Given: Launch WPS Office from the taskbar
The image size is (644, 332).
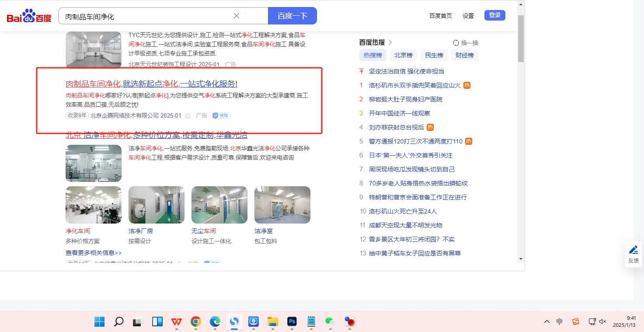Looking at the screenshot, I should click(x=177, y=322).
